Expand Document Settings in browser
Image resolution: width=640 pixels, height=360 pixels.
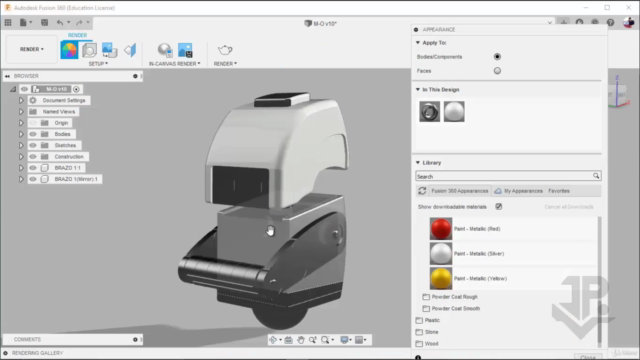[x=21, y=100]
